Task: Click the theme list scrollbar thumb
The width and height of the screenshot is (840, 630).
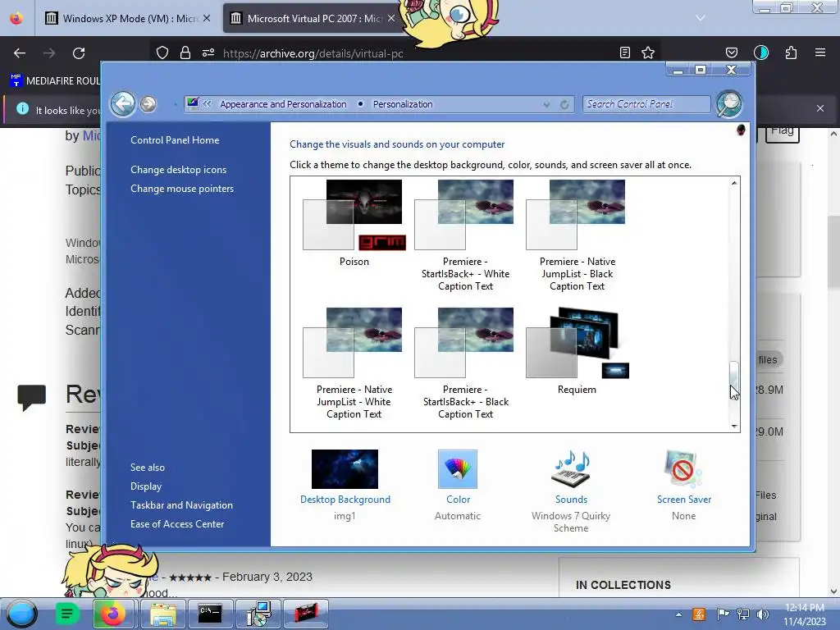Action: [x=734, y=379]
